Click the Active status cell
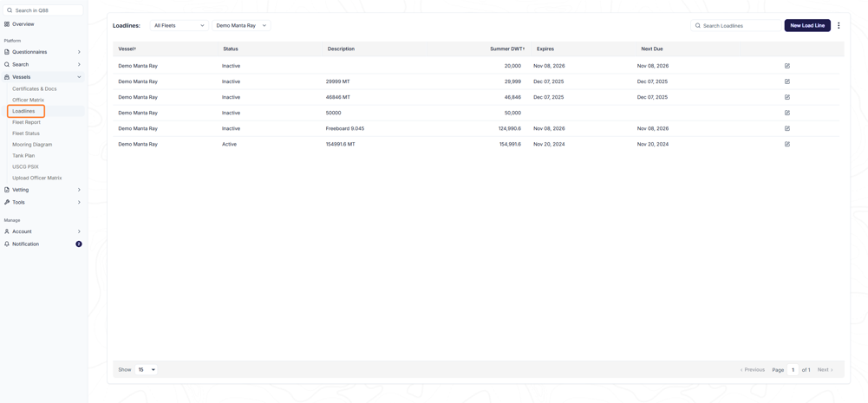This screenshot has height=403, width=868. click(x=231, y=144)
